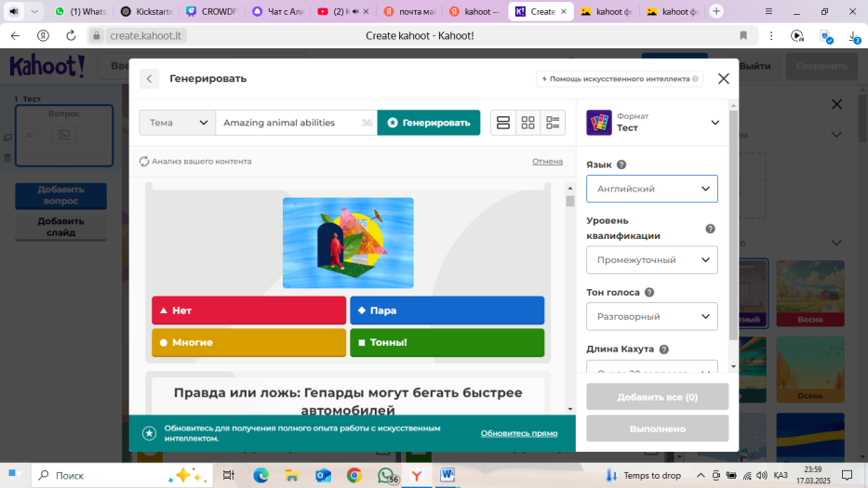868x488 pixels.
Task: Select the Вопрос slide thumbnail
Action: tap(64, 136)
